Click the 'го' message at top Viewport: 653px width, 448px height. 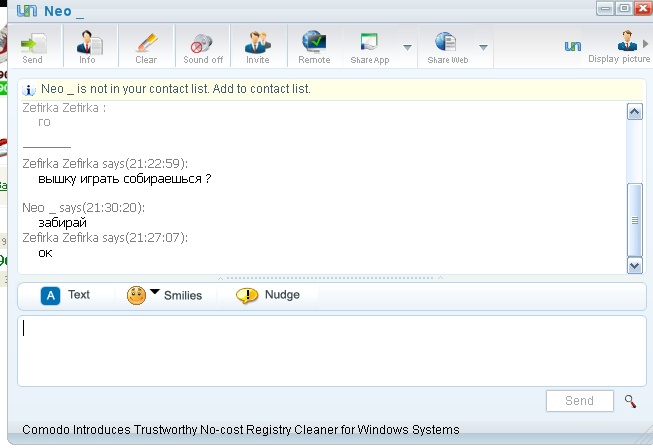pos(44,122)
